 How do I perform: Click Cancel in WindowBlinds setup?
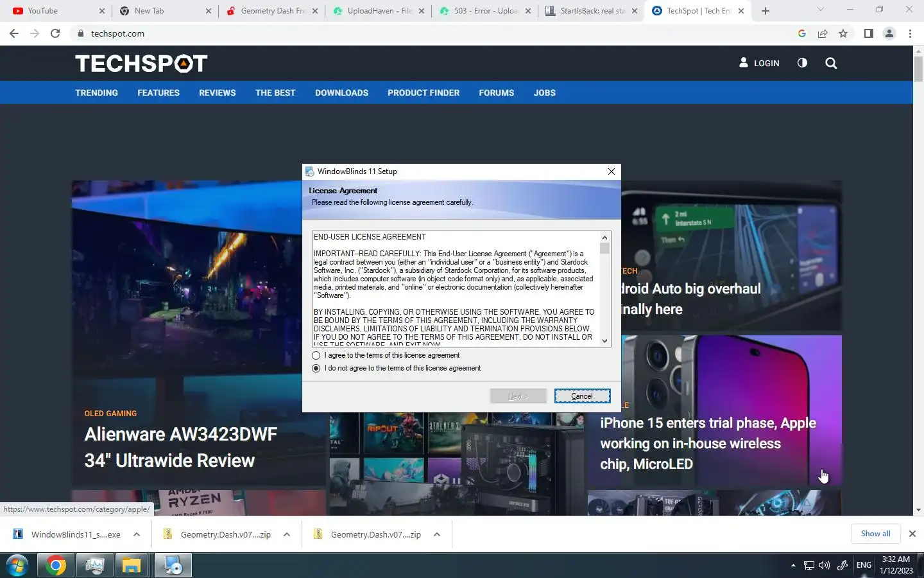click(x=582, y=396)
